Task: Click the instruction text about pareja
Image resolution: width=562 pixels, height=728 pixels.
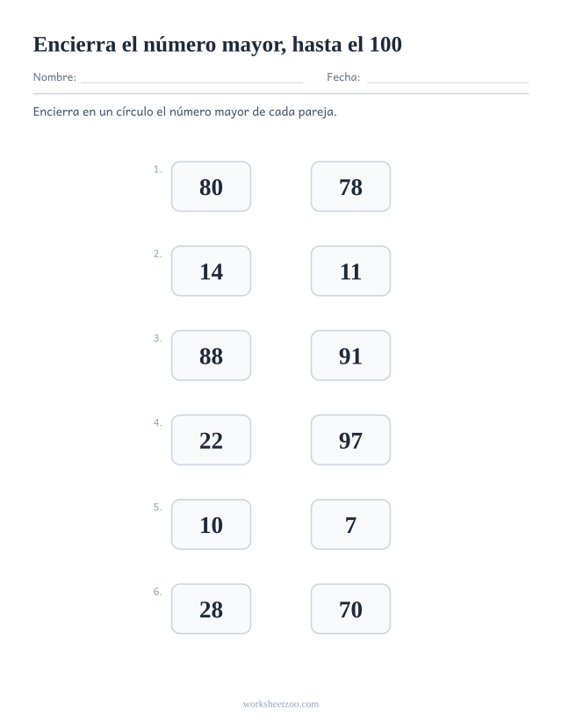Action: (x=184, y=112)
